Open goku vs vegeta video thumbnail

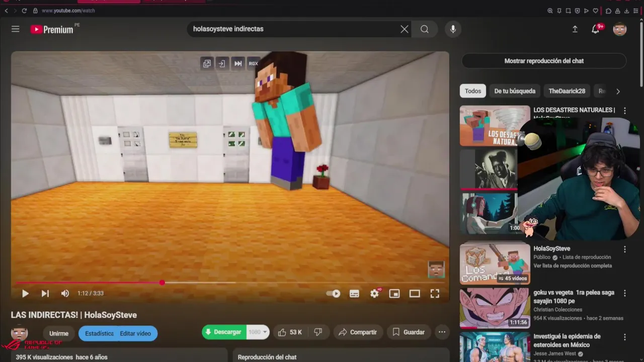coord(495,308)
